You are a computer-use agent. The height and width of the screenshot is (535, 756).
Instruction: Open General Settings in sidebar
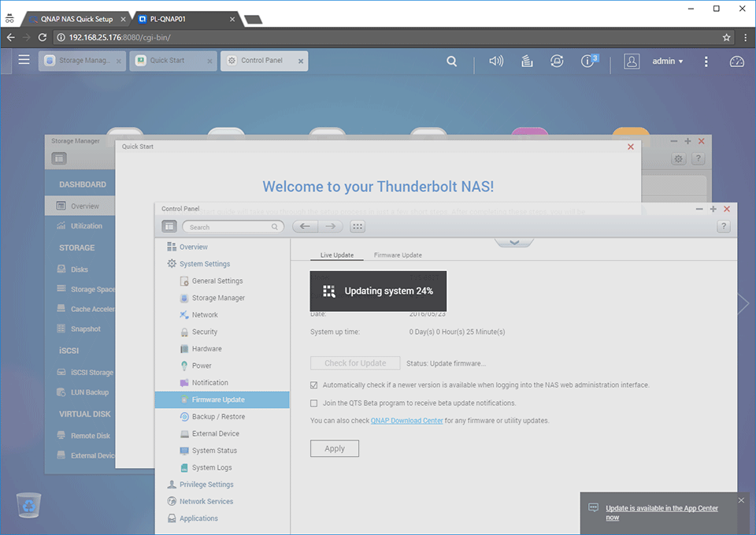[217, 281]
